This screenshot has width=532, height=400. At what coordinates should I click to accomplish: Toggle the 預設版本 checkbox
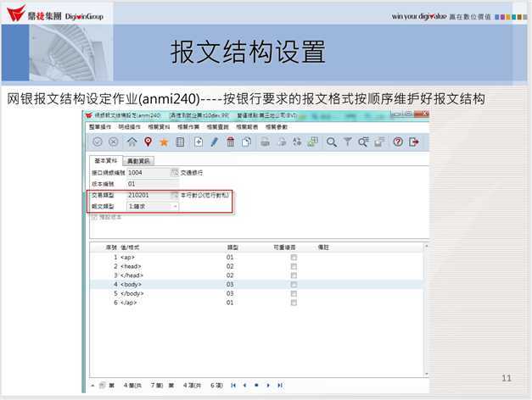coord(94,217)
